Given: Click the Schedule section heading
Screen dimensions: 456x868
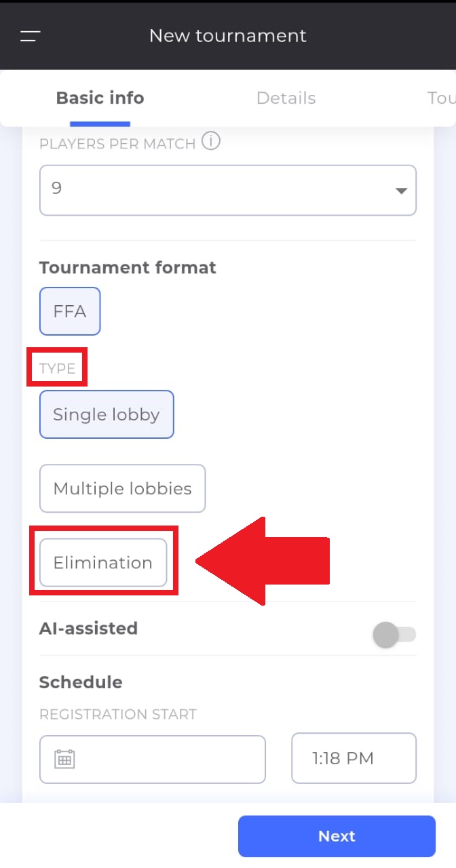Looking at the screenshot, I should click(x=81, y=682).
